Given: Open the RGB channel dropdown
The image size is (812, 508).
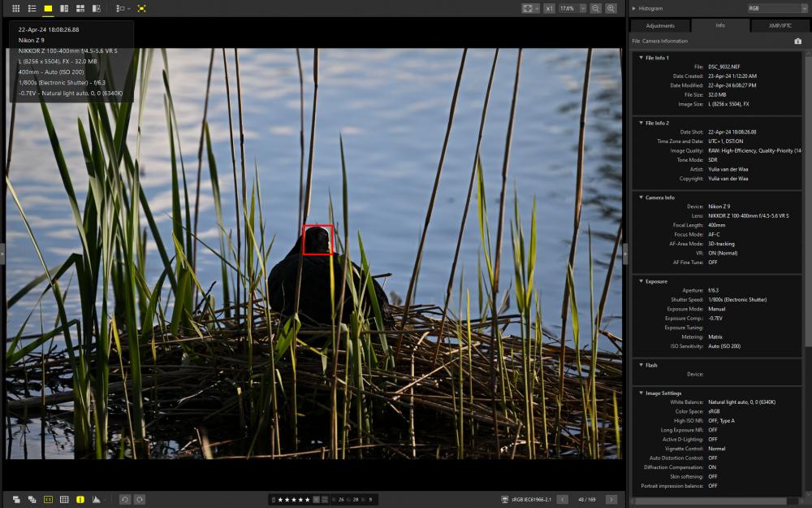Looking at the screenshot, I should [777, 8].
